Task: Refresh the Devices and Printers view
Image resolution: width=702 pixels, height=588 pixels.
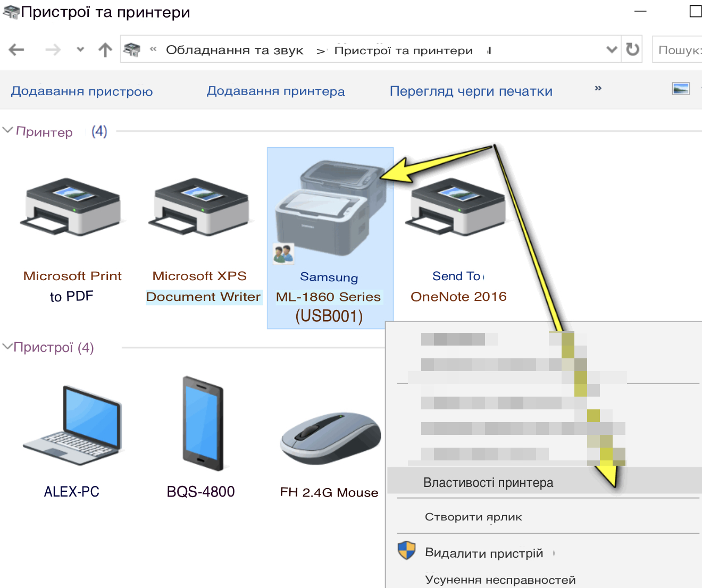Action: tap(632, 49)
